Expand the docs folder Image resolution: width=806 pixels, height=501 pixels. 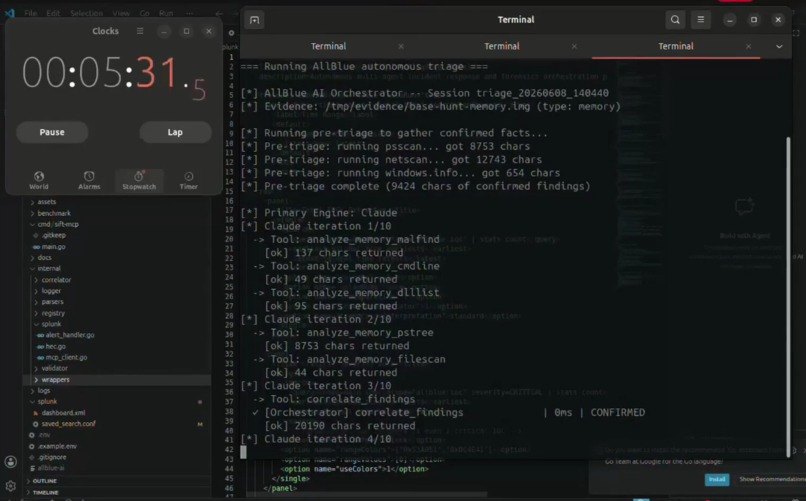pyautogui.click(x=32, y=257)
